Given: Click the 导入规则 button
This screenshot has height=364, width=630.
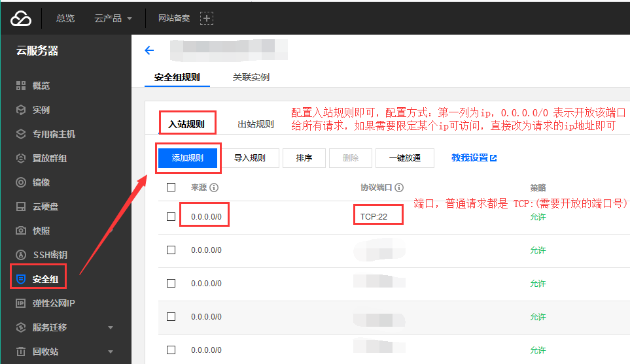Looking at the screenshot, I should click(x=250, y=158).
